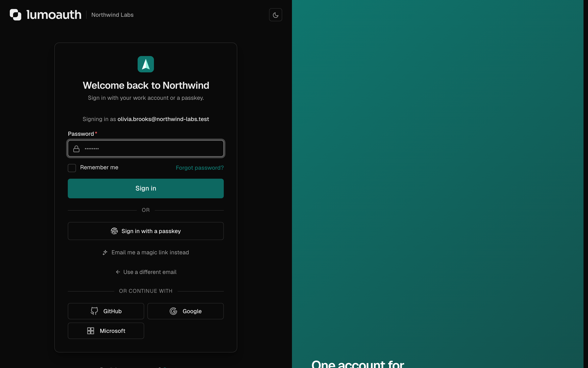
Task: Click the magic link sparkle icon
Action: pyautogui.click(x=105, y=253)
